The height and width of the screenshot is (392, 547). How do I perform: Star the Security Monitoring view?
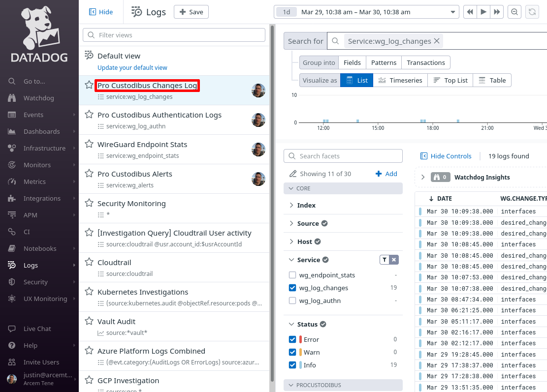pos(89,203)
